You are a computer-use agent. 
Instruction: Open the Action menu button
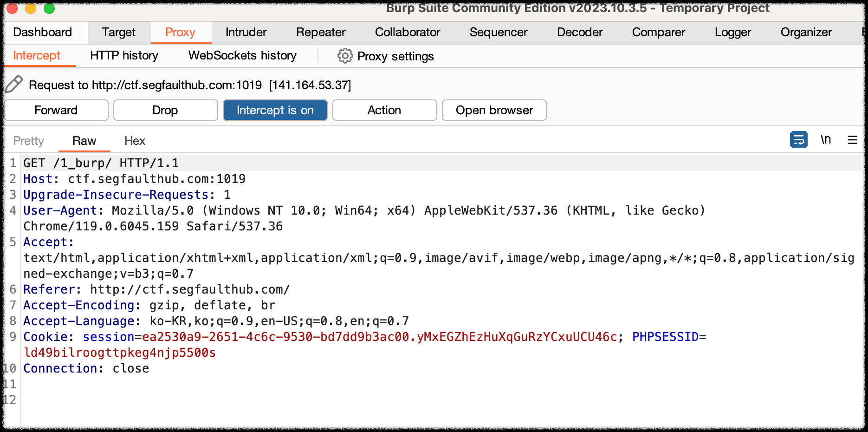[384, 110]
